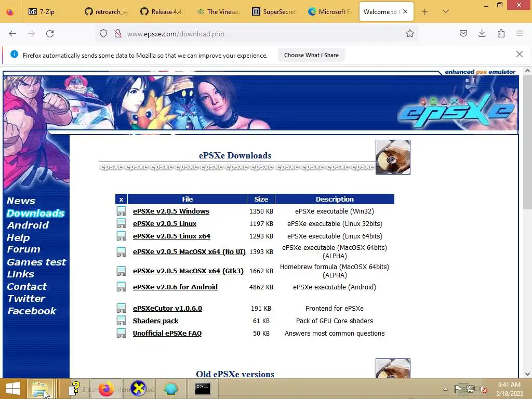
Task: Open the command prompt taskbar icon
Action: tap(203, 389)
